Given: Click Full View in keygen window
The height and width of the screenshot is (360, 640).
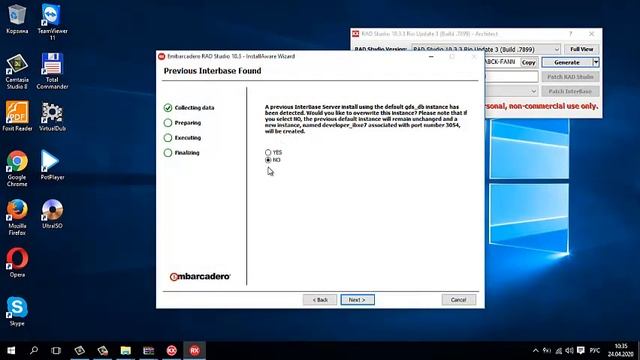Looking at the screenshot, I should point(582,49).
